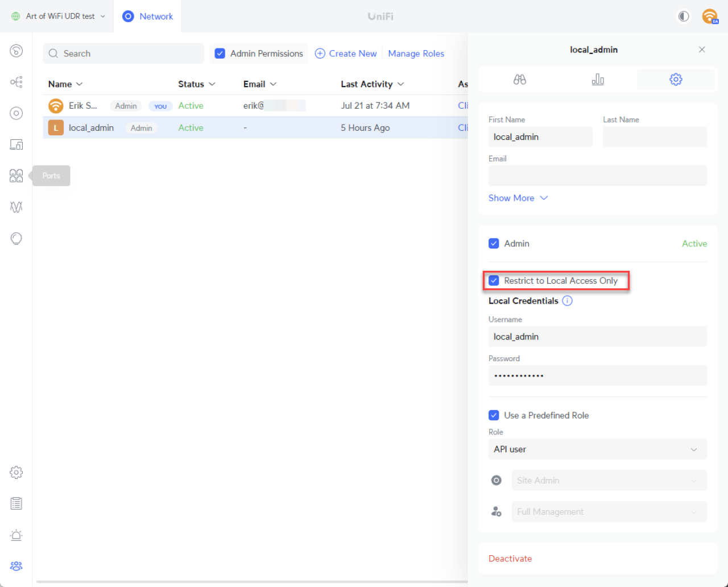Click the bar chart statistics tab icon
The height and width of the screenshot is (587, 728).
tap(597, 80)
